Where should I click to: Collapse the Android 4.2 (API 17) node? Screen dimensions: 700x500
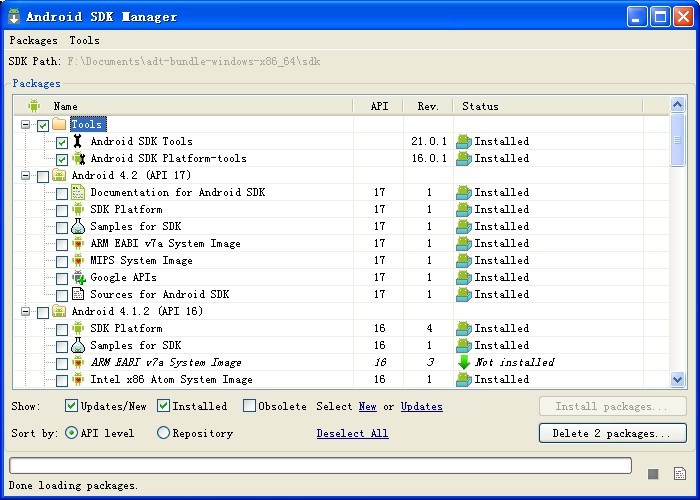point(25,175)
